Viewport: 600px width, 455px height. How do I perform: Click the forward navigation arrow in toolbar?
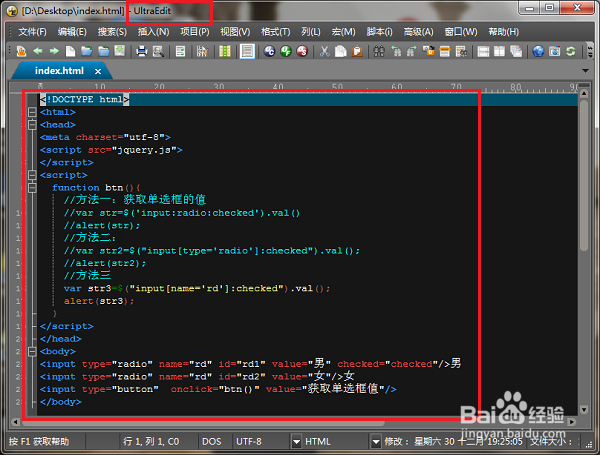coord(54,51)
